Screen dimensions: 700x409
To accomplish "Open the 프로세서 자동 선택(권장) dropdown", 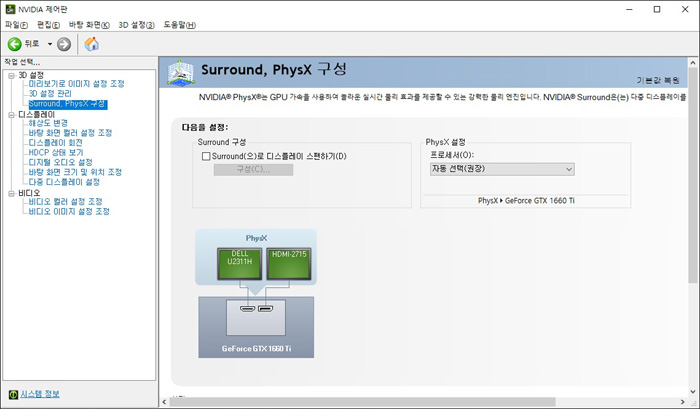I will (x=502, y=169).
